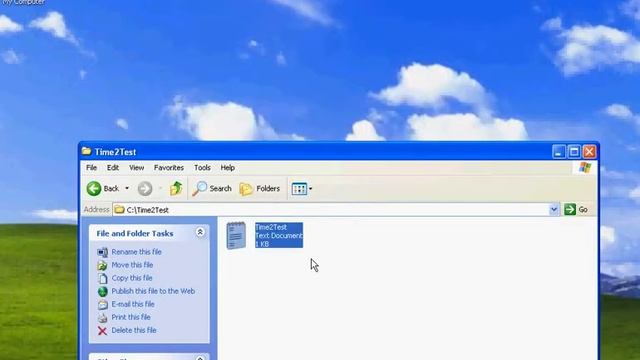
Task: Click Print this file
Action: pos(131,317)
